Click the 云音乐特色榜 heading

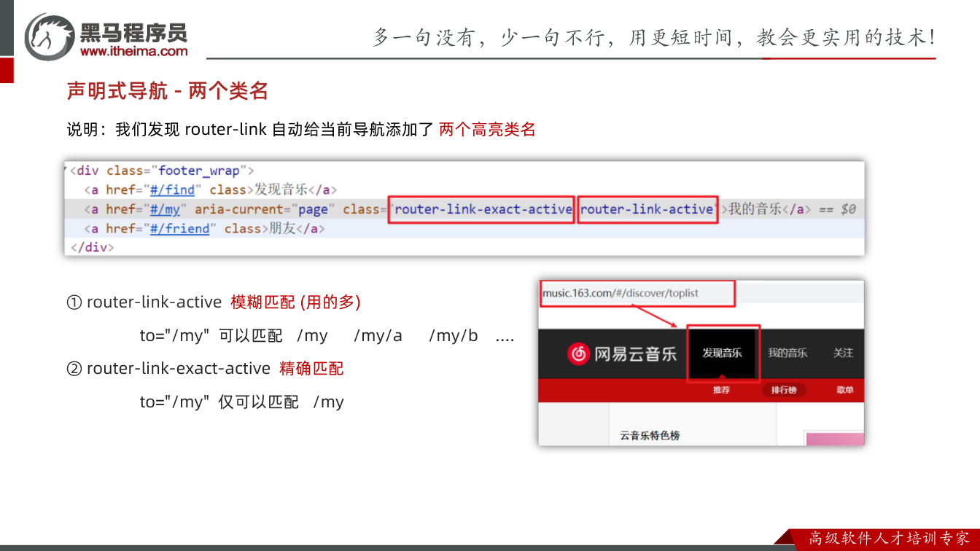point(650,436)
